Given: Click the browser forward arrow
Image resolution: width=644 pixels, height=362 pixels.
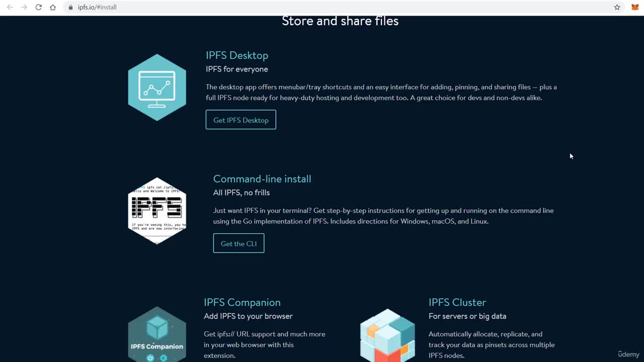Looking at the screenshot, I should pos(24,8).
